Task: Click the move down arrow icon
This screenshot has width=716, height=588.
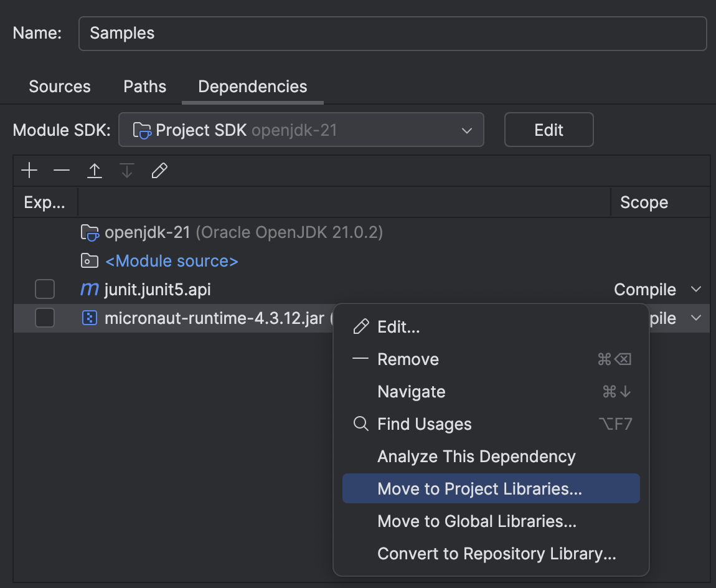Action: [126, 170]
